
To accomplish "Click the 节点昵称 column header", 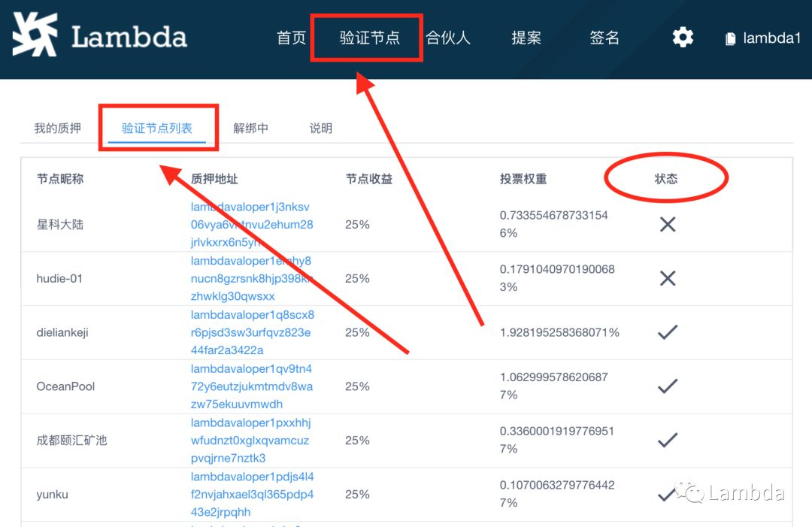I will 60,179.
